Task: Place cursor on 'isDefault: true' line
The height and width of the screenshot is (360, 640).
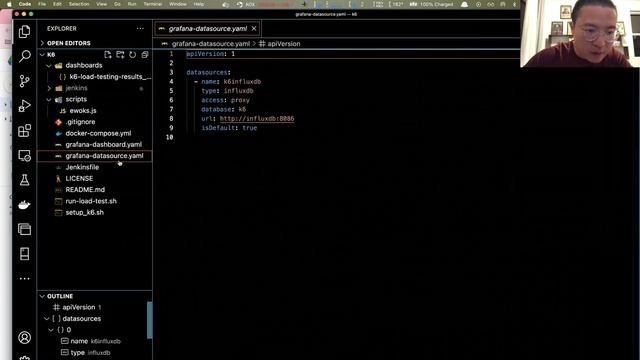Action: [x=229, y=128]
